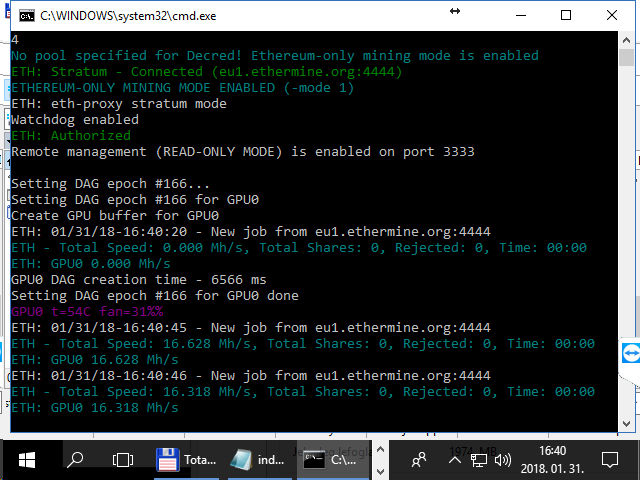The width and height of the screenshot is (640, 480).
Task: Show hidden system tray icons
Action: click(455, 460)
